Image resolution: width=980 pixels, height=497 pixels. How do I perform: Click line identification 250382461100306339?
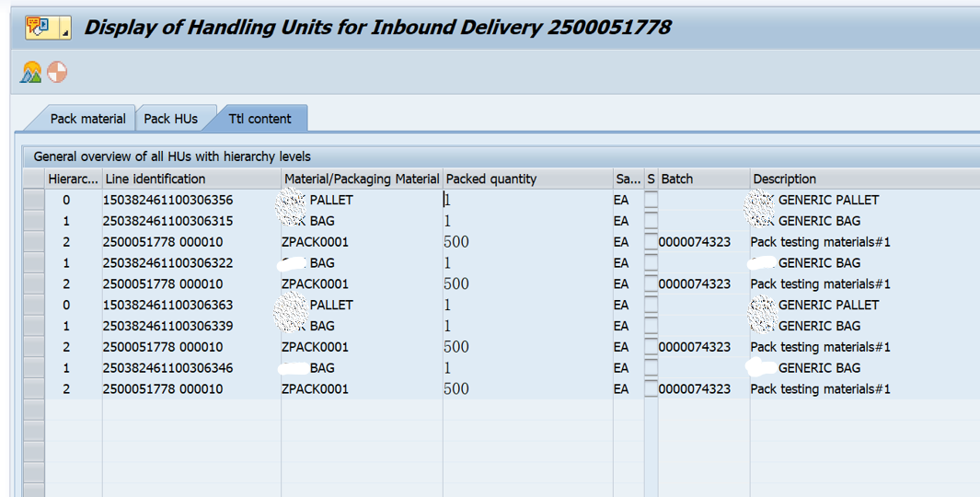coord(167,326)
